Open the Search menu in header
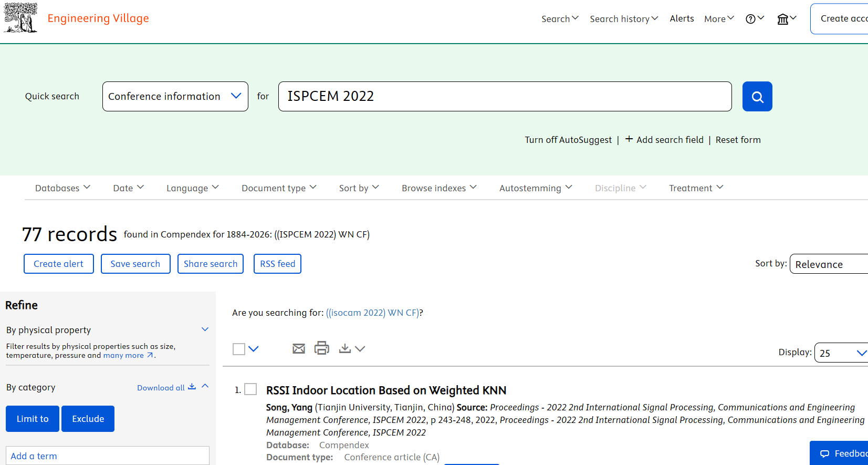 (x=560, y=18)
